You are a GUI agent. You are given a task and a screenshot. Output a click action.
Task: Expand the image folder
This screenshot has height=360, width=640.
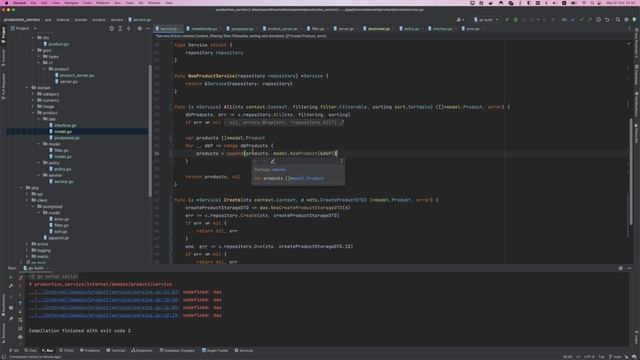[33, 107]
